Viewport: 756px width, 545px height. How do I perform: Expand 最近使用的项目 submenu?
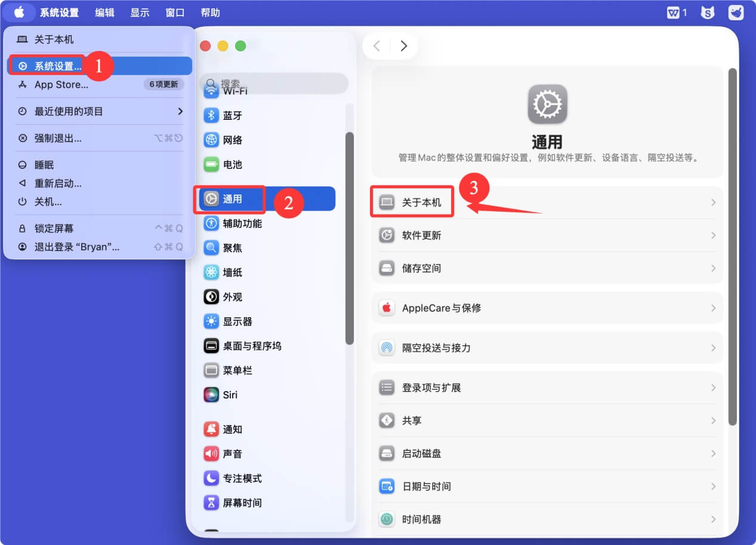pos(98,110)
